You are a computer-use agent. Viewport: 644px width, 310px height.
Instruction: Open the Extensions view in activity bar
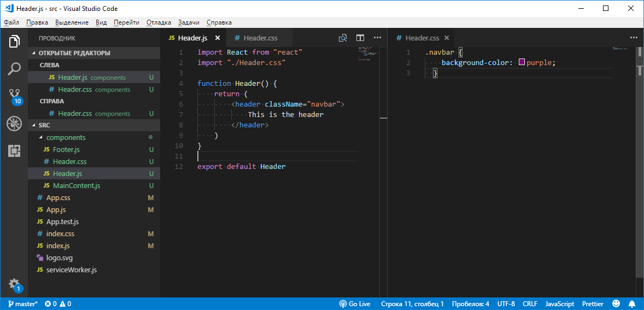[x=14, y=151]
